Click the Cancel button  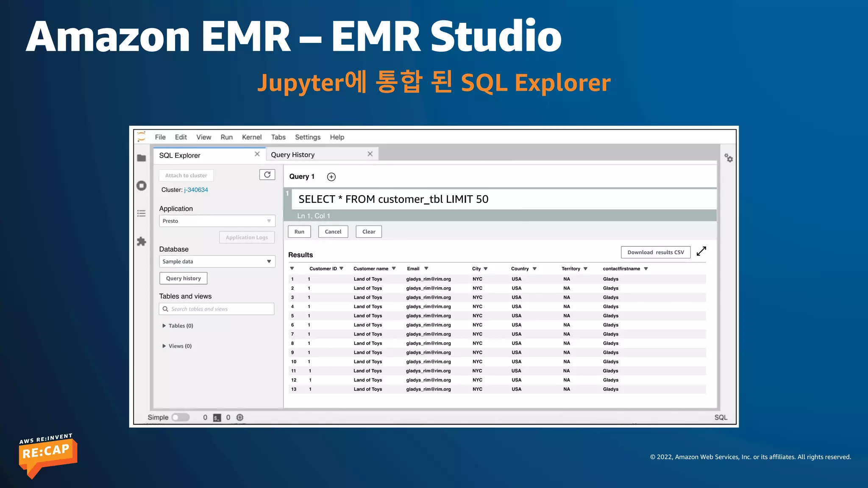click(x=333, y=232)
